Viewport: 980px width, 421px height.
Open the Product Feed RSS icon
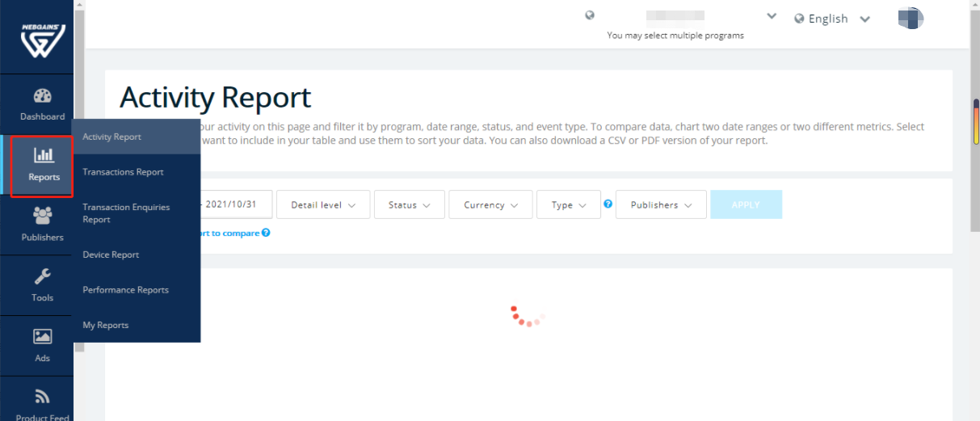43,396
